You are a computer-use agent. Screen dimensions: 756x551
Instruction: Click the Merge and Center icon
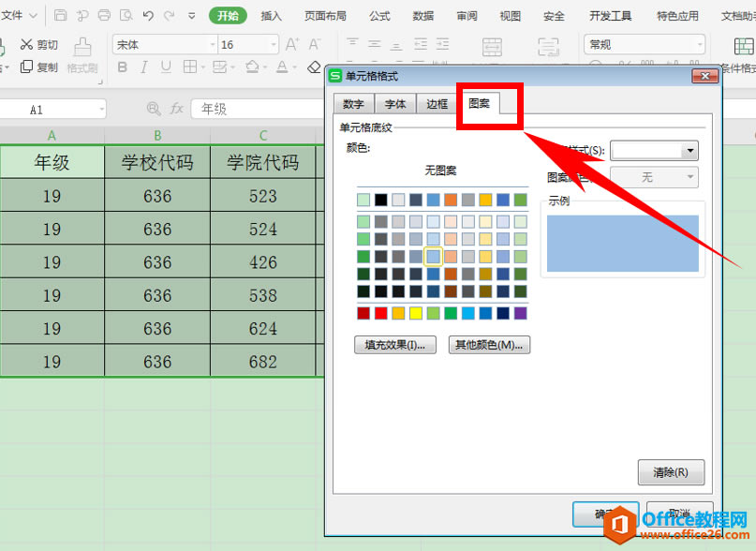pos(492,47)
